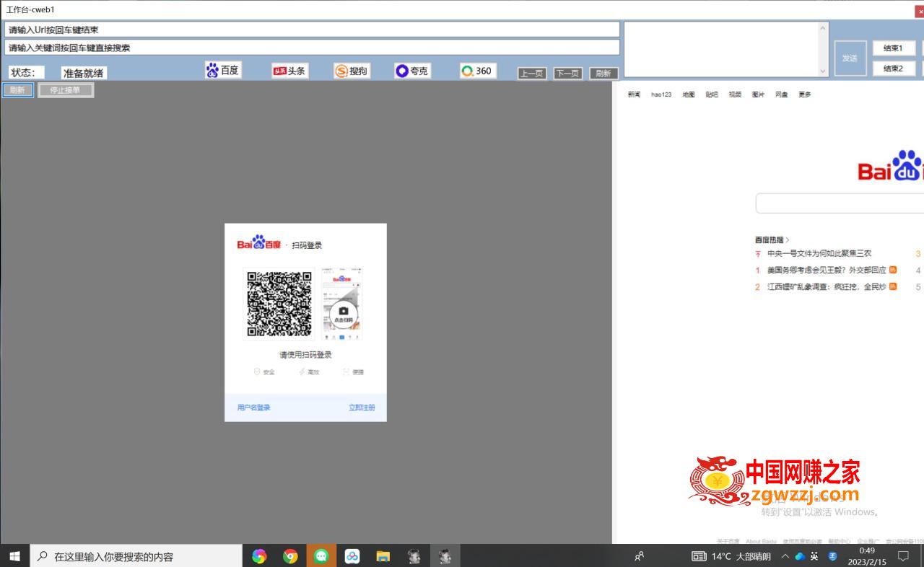Click the 立即注册 link
Viewport: 924px width, 567px height.
pos(362,408)
